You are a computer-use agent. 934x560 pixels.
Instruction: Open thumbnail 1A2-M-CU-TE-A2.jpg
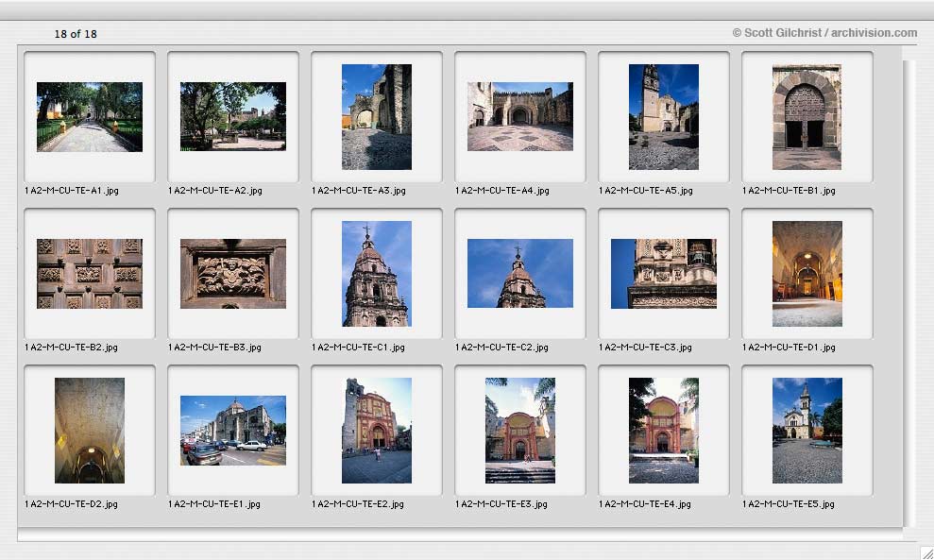(233, 117)
